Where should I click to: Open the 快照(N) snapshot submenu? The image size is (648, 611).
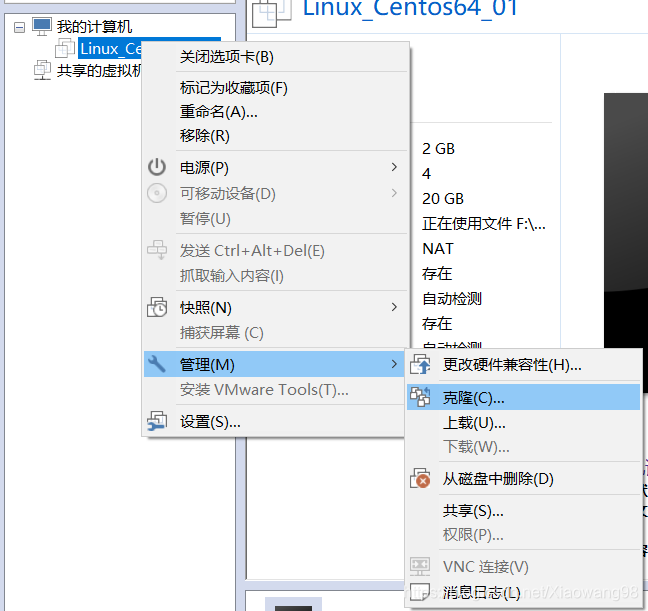(x=275, y=308)
